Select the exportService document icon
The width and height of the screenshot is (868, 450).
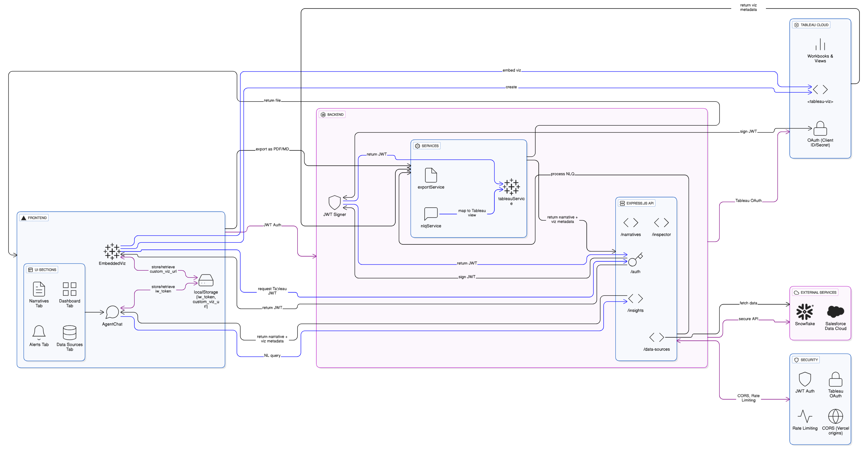(x=431, y=175)
